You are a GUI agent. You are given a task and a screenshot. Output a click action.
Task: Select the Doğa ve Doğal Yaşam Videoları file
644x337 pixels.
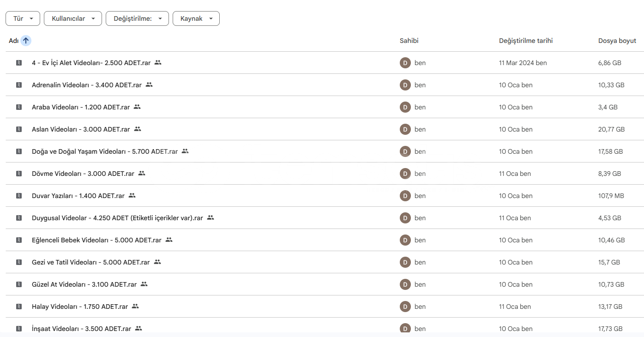(105, 151)
